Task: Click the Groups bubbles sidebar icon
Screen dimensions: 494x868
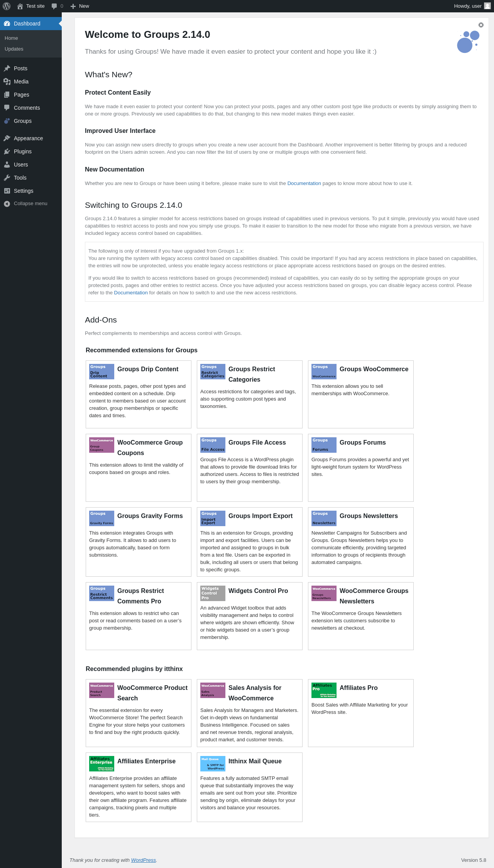Action: (7, 121)
